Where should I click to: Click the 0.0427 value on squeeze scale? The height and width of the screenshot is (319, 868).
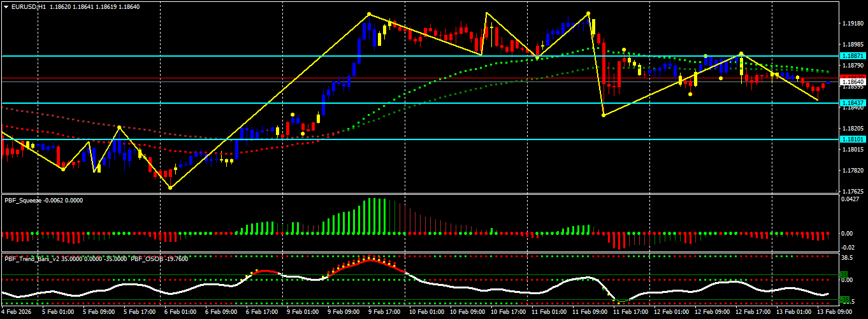(x=851, y=199)
